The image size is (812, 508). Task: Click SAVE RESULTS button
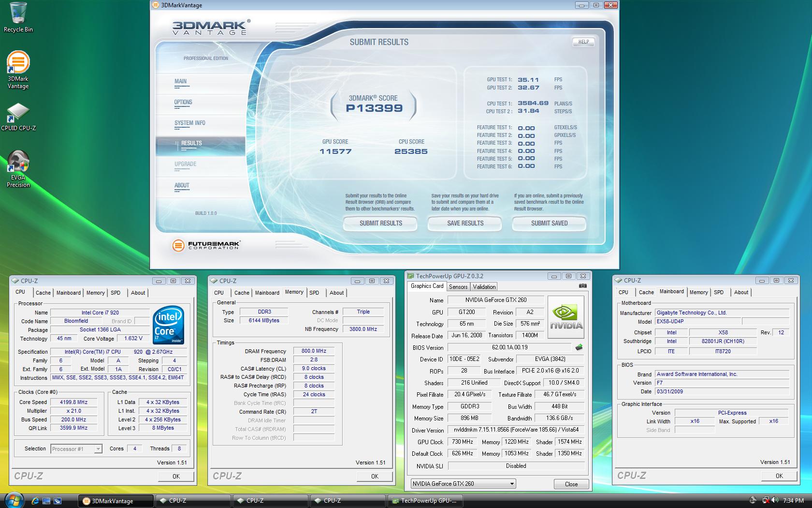click(x=465, y=223)
